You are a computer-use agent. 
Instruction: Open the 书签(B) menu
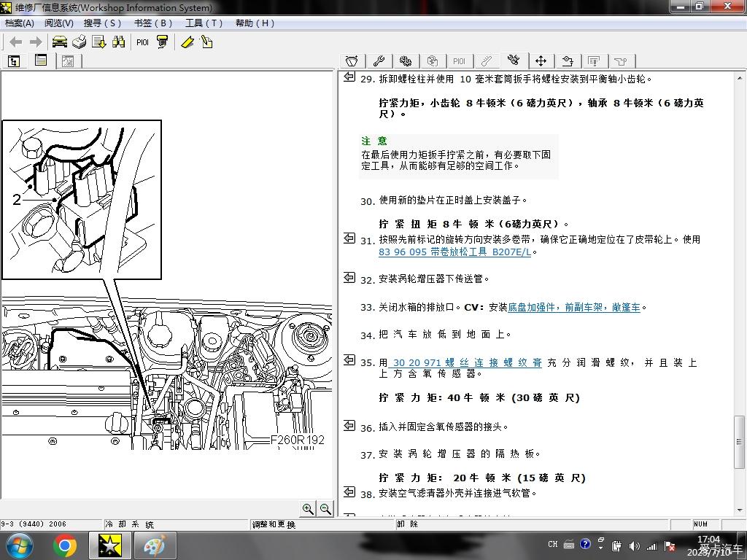pos(153,23)
